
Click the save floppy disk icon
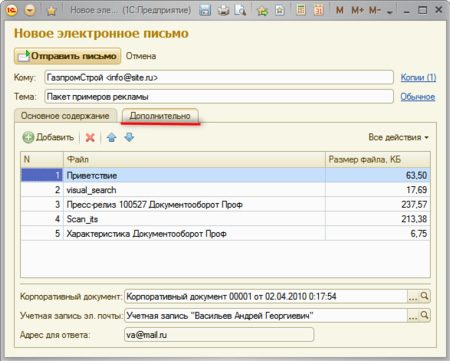(205, 11)
